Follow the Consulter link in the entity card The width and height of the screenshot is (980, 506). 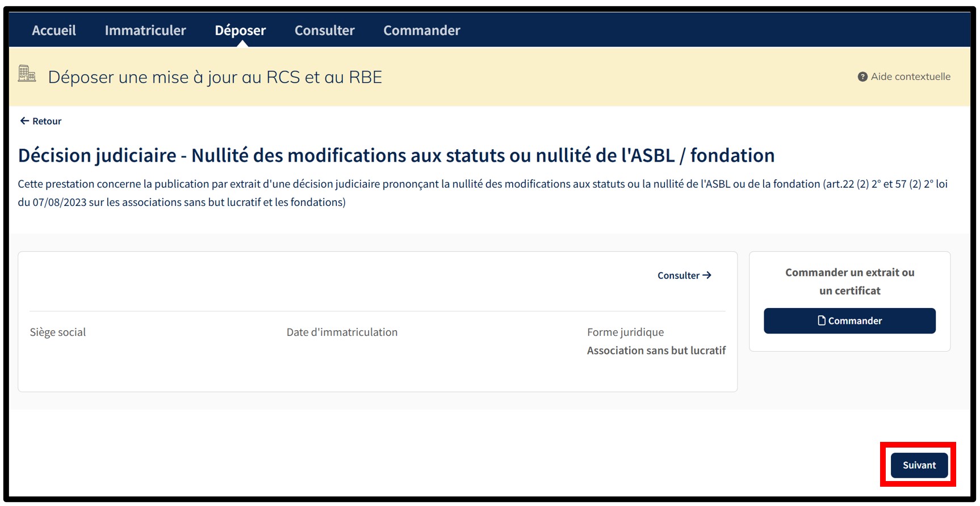coord(678,275)
